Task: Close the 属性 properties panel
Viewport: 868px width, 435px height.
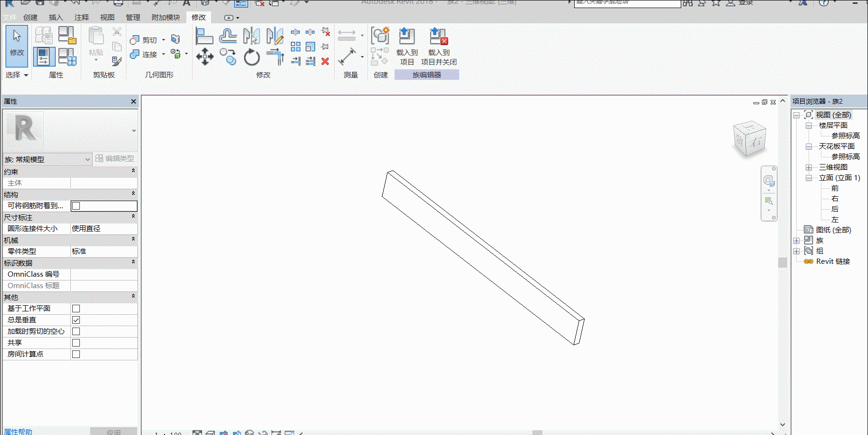Action: pos(134,101)
